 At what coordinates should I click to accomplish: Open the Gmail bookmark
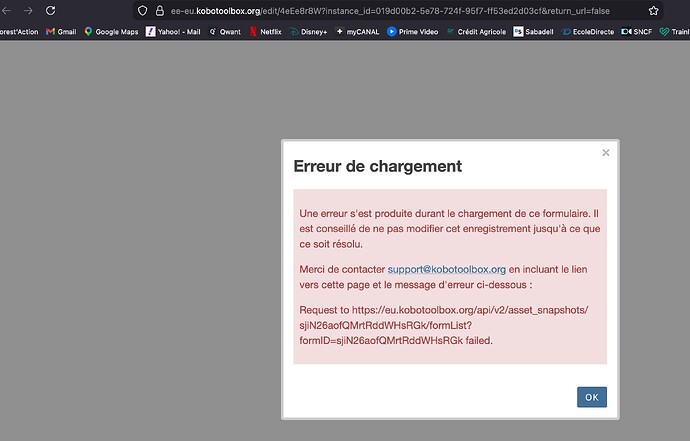pyautogui.click(x=61, y=31)
